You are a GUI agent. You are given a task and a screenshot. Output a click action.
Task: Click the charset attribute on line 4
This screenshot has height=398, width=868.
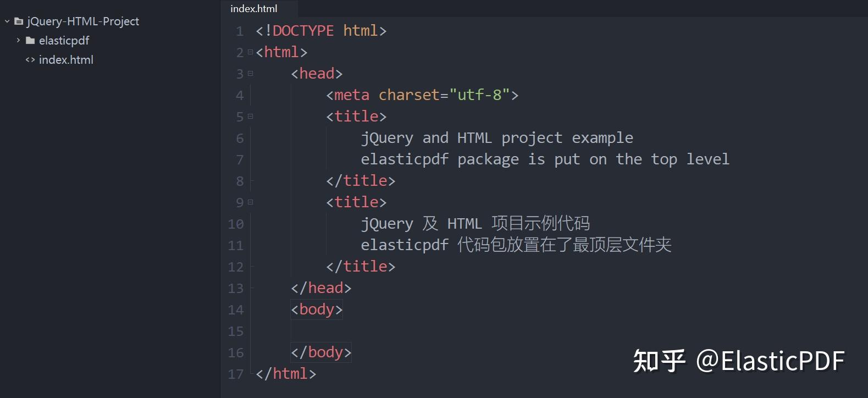pyautogui.click(x=409, y=95)
